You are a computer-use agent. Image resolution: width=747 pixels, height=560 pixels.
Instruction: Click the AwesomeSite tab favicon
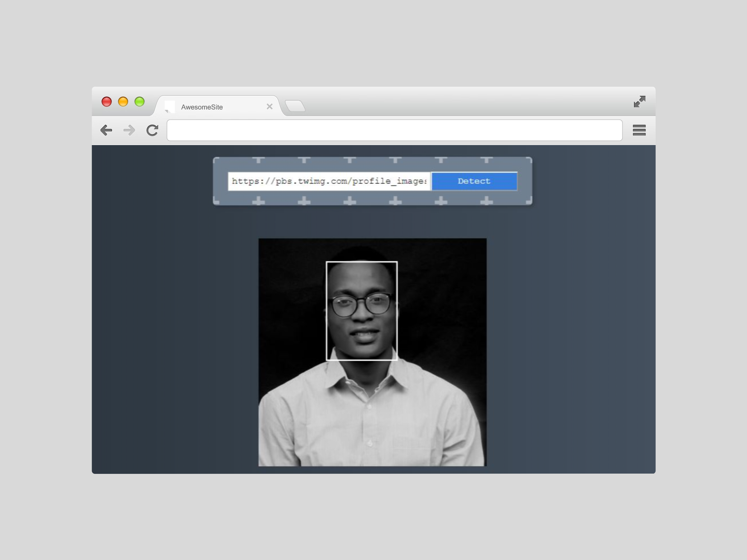pyautogui.click(x=169, y=107)
